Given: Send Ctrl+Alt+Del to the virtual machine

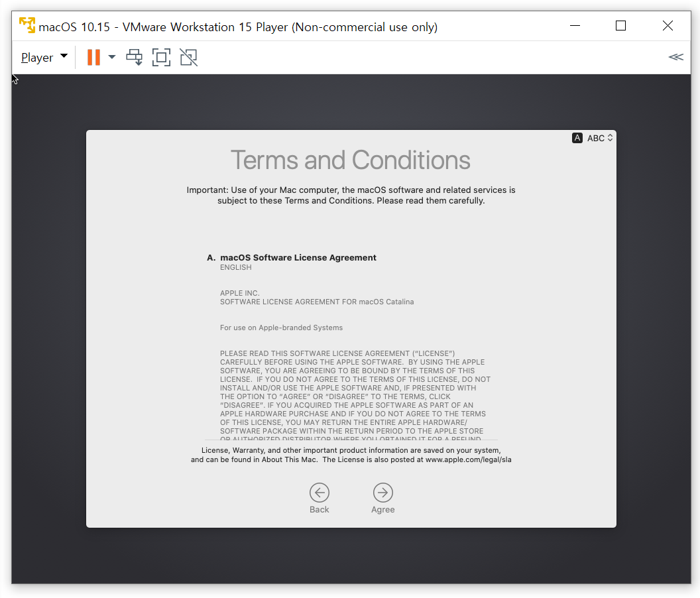Looking at the screenshot, I should pos(135,57).
